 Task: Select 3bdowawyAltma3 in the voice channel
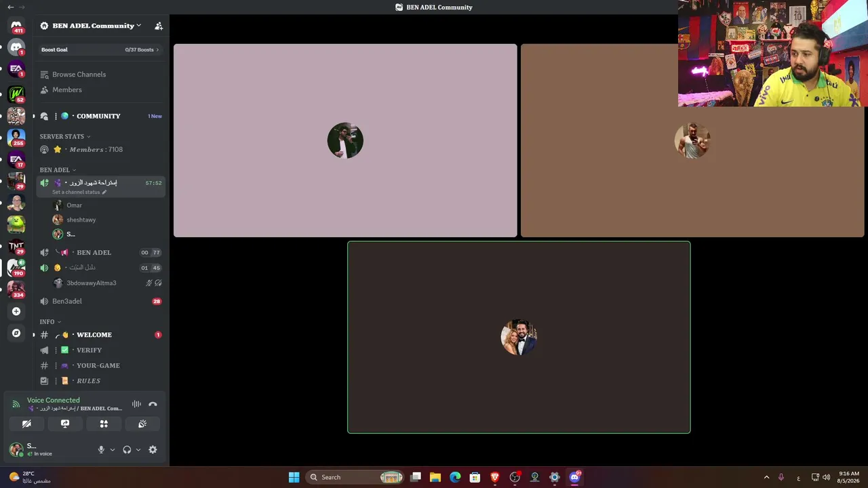pyautogui.click(x=107, y=283)
